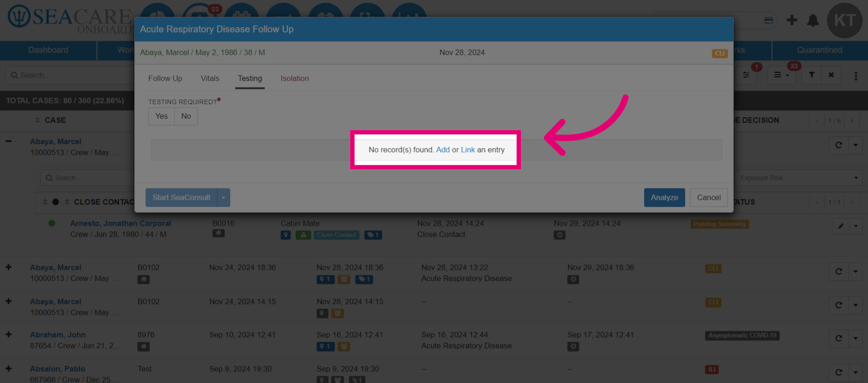This screenshot has width=868, height=383.
Task: Click the card scanner icon in search
Action: point(769,20)
